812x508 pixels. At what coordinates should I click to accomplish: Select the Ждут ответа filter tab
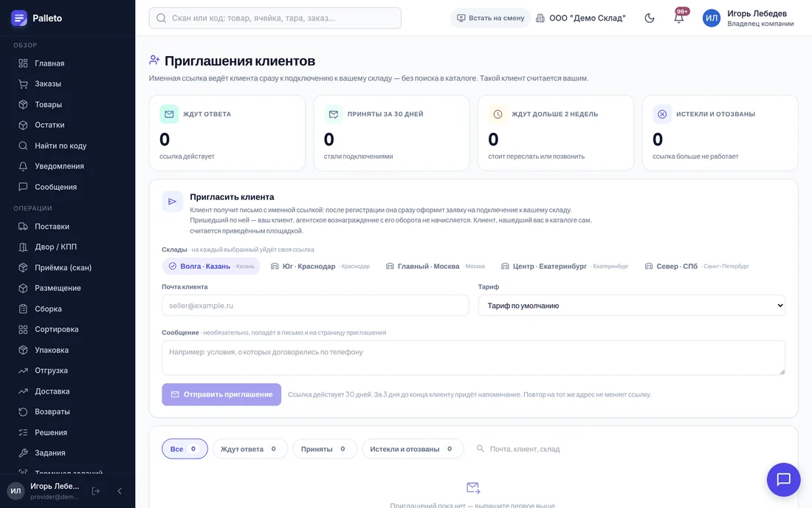coord(250,449)
